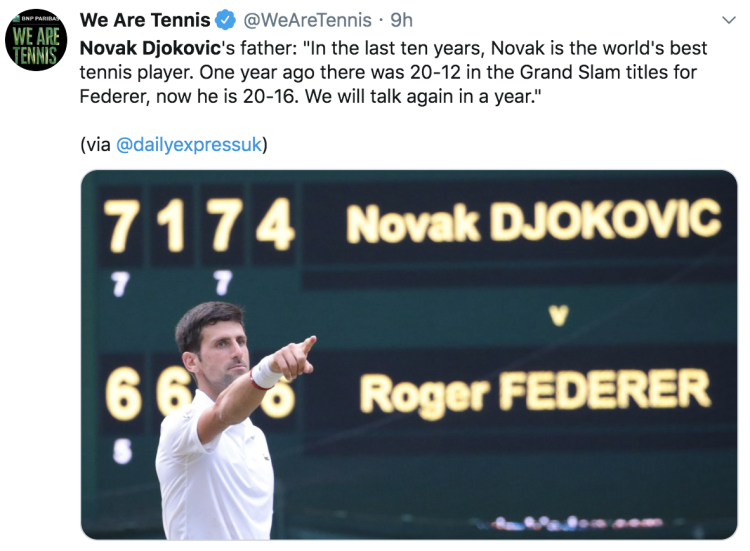This screenshot has height=551, width=750.
Task: Open the @dailyexpressuk mention link
Action: pos(189,144)
